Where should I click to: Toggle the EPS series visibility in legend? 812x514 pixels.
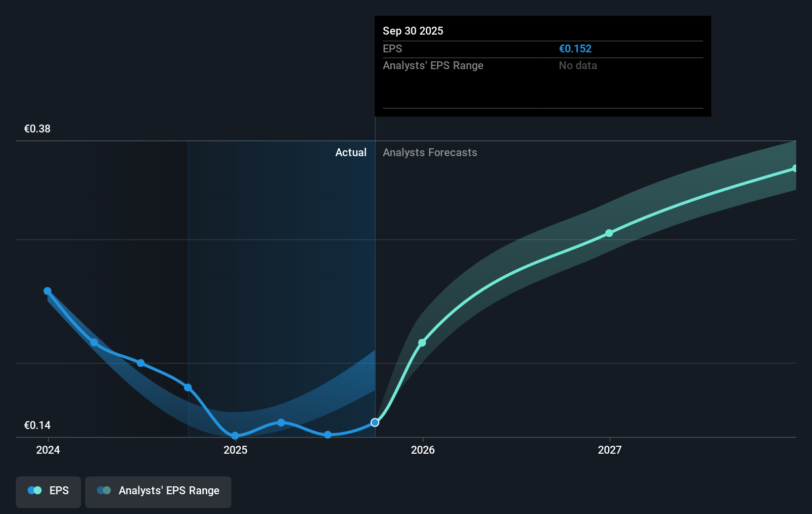(x=48, y=491)
